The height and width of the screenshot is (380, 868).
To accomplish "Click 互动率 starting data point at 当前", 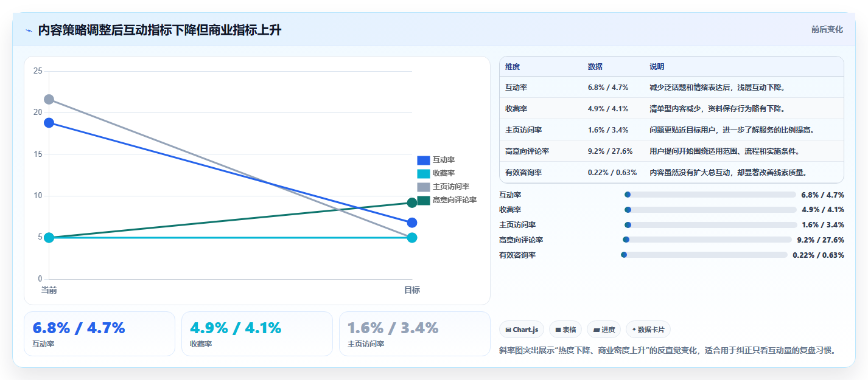I will tap(49, 123).
